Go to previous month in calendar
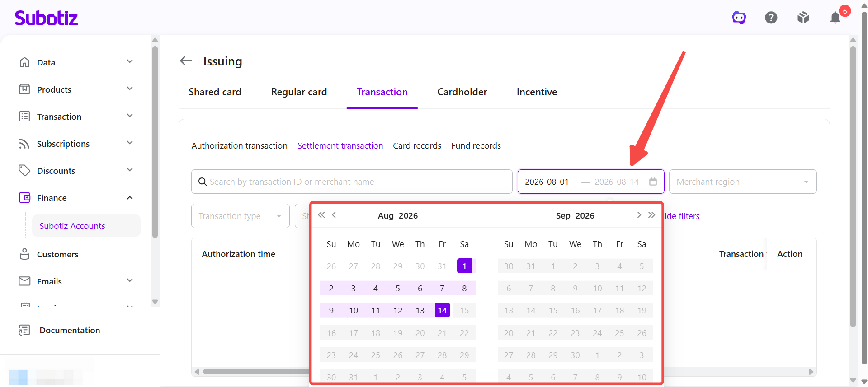 coord(334,215)
